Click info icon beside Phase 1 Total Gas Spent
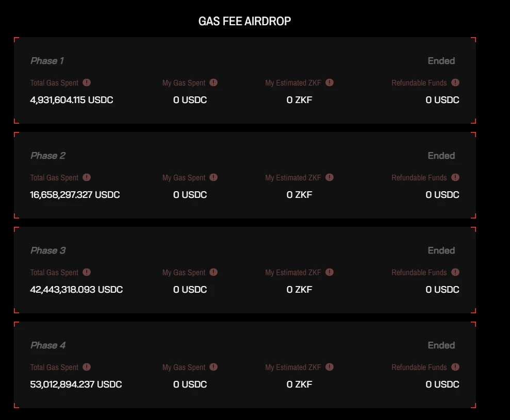This screenshot has width=510, height=420. (x=87, y=82)
